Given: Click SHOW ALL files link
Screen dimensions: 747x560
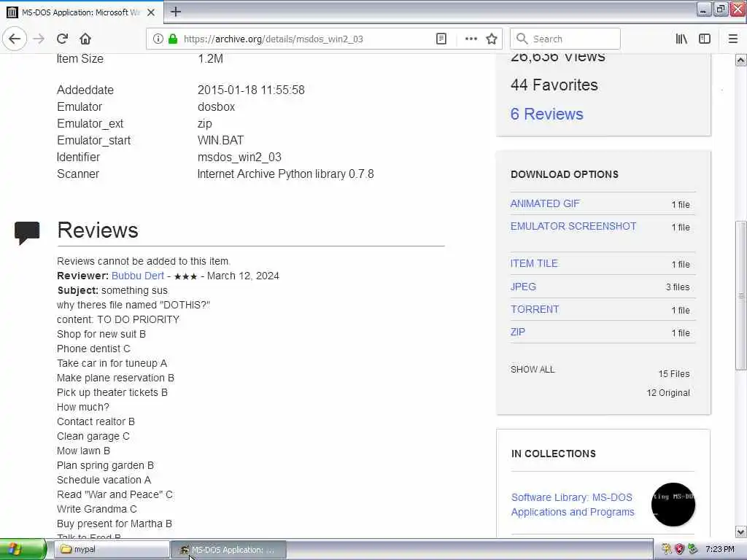Looking at the screenshot, I should (533, 370).
